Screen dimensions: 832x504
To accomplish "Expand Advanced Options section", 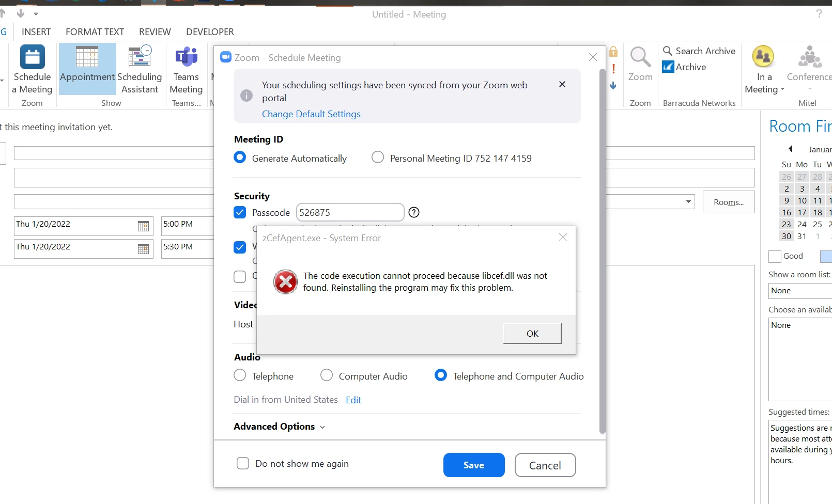I will click(x=280, y=427).
